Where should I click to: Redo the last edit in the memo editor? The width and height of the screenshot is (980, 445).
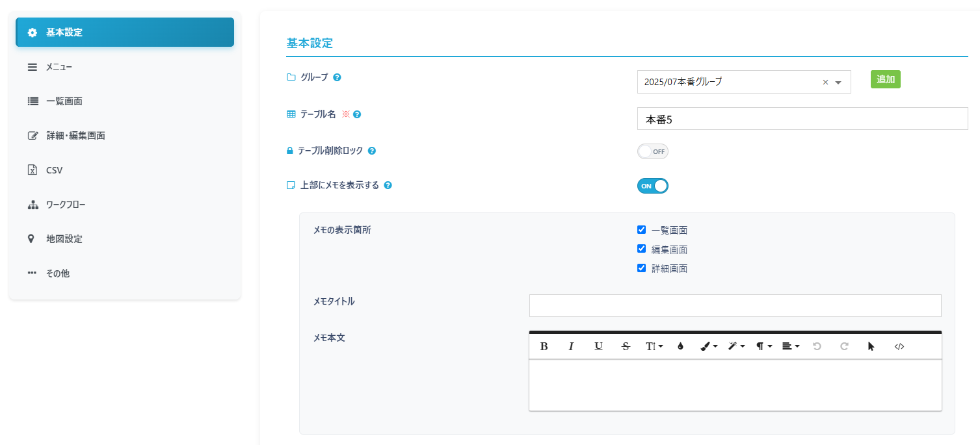[843, 346]
